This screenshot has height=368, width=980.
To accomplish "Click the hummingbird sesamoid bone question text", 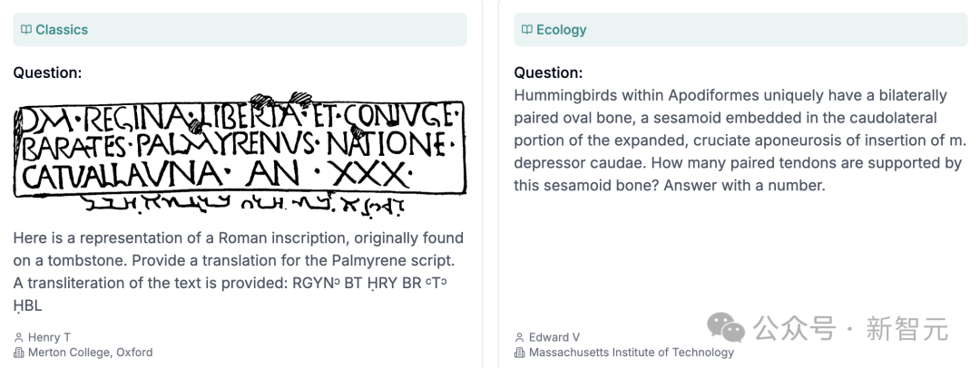I will pos(740,140).
